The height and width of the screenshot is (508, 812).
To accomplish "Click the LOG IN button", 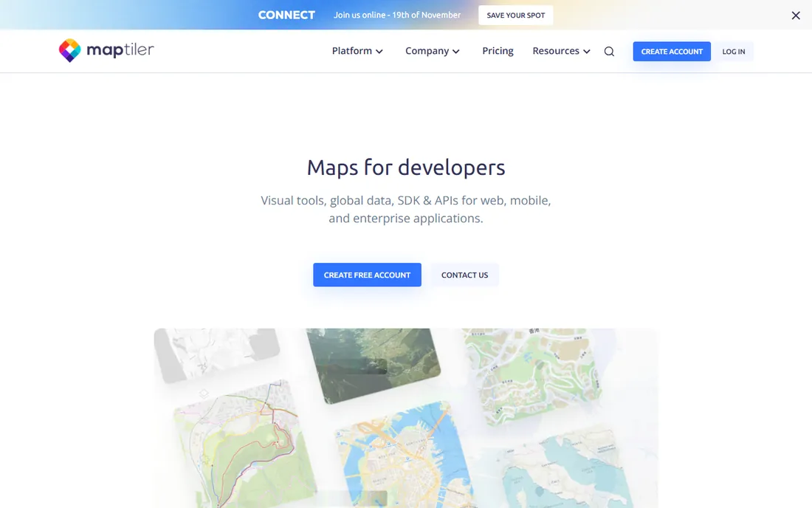I will tap(733, 51).
